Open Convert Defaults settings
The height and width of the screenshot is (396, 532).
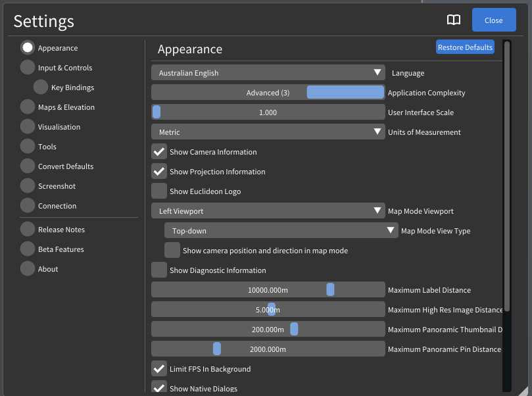57,166
